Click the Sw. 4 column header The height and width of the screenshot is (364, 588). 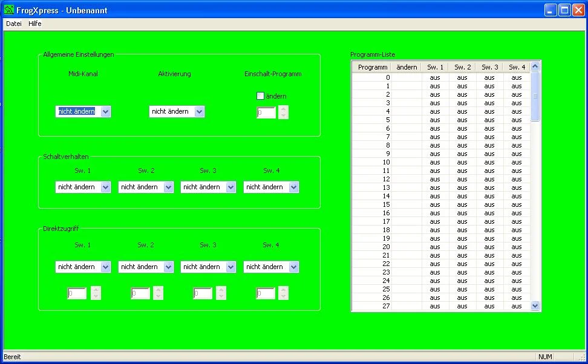[x=517, y=67]
